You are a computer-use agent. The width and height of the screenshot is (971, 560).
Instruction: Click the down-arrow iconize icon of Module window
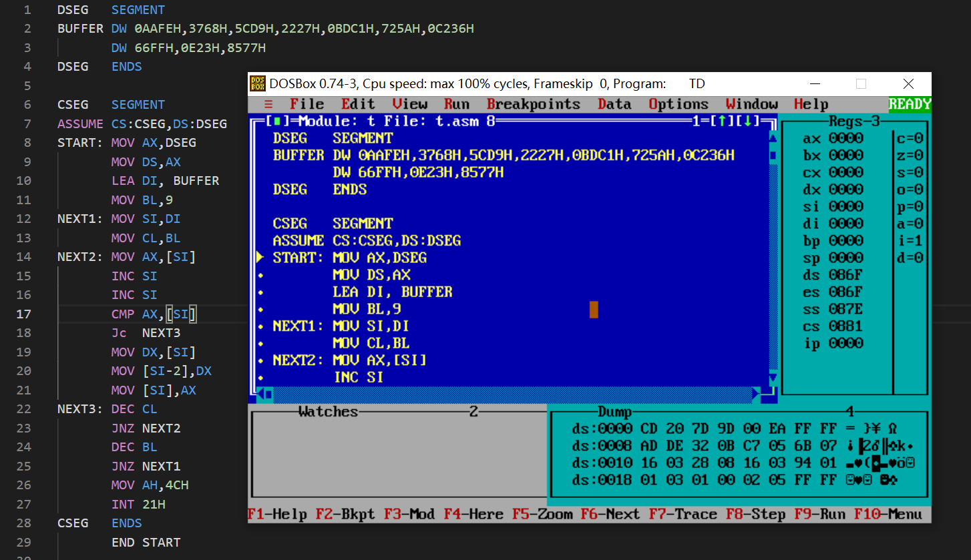coord(748,121)
